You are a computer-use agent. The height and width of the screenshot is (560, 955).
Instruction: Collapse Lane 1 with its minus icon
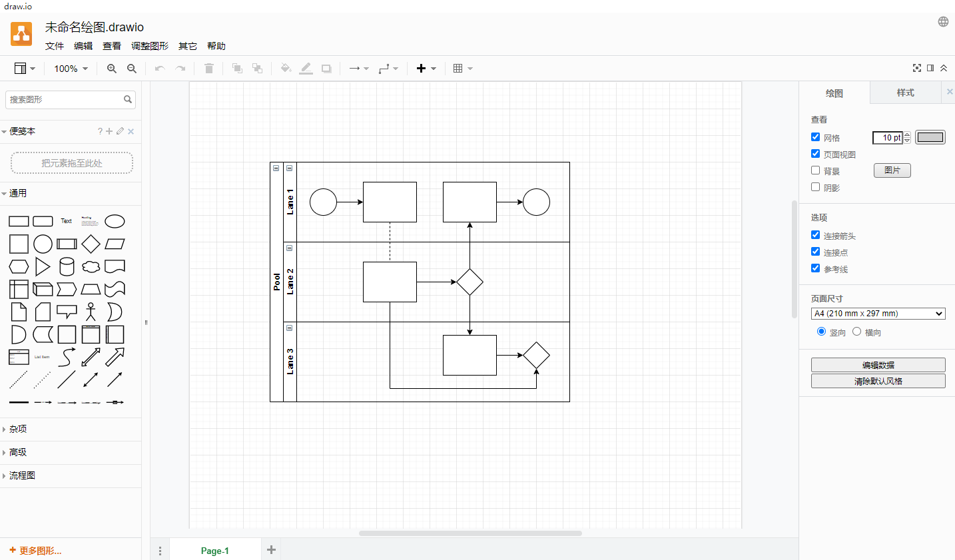pos(289,168)
